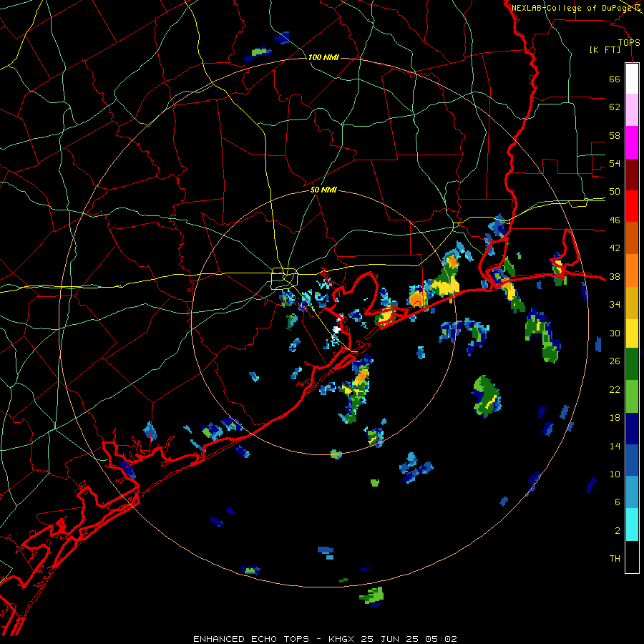Click the dark green legend swatch
This screenshot has height=644, width=644.
(632, 364)
